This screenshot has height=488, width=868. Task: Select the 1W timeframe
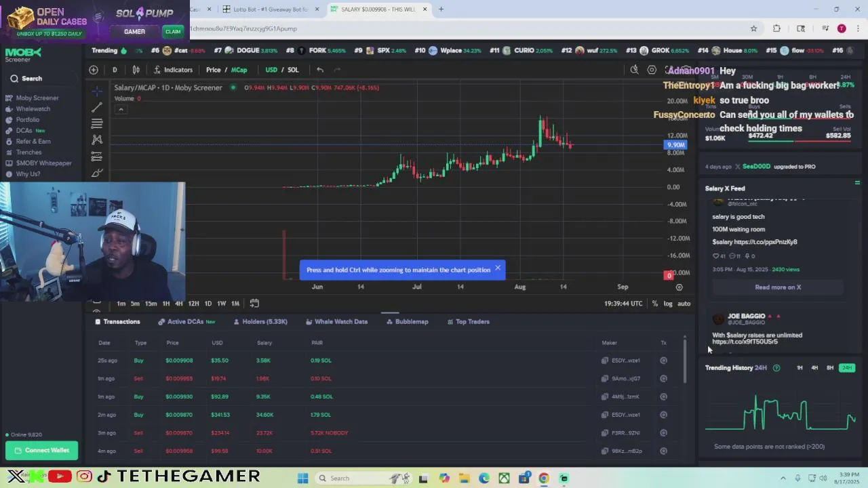click(x=221, y=304)
